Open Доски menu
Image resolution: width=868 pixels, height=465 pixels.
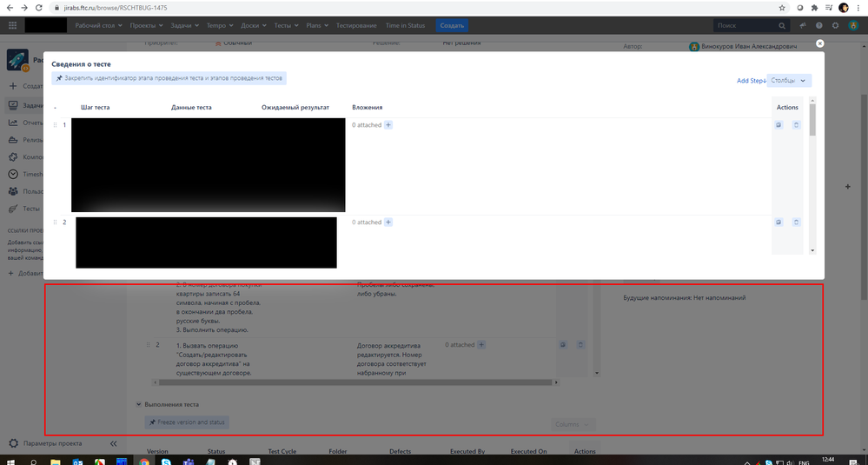point(254,25)
